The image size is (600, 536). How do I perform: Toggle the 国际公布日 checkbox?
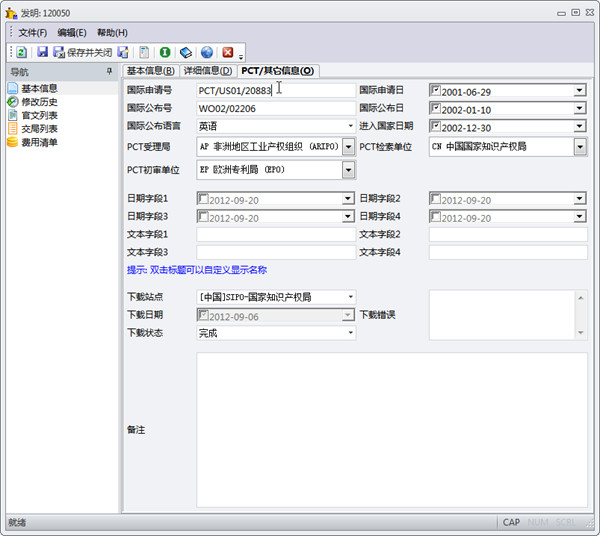(435, 108)
